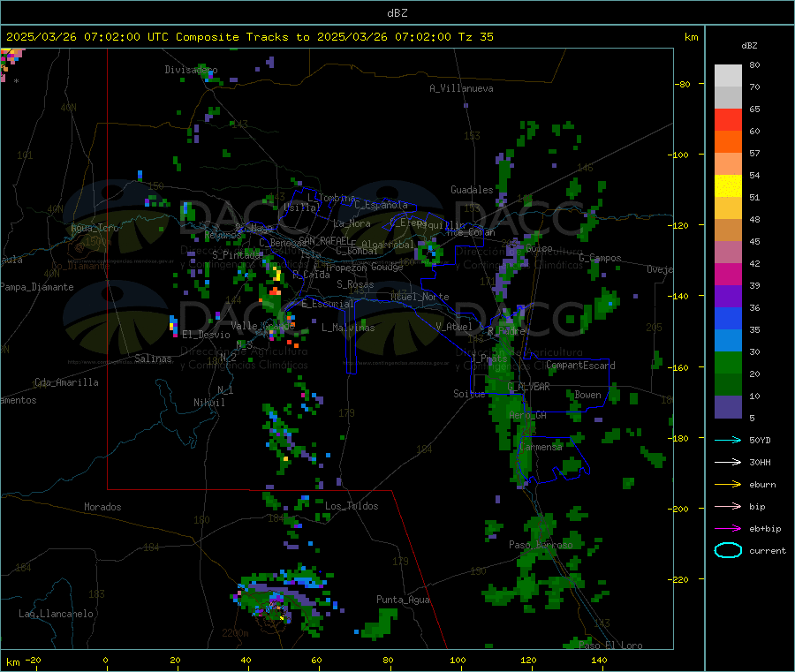This screenshot has height=672, width=795.
Task: Click the 'C_Campos' map label
Action: click(600, 258)
